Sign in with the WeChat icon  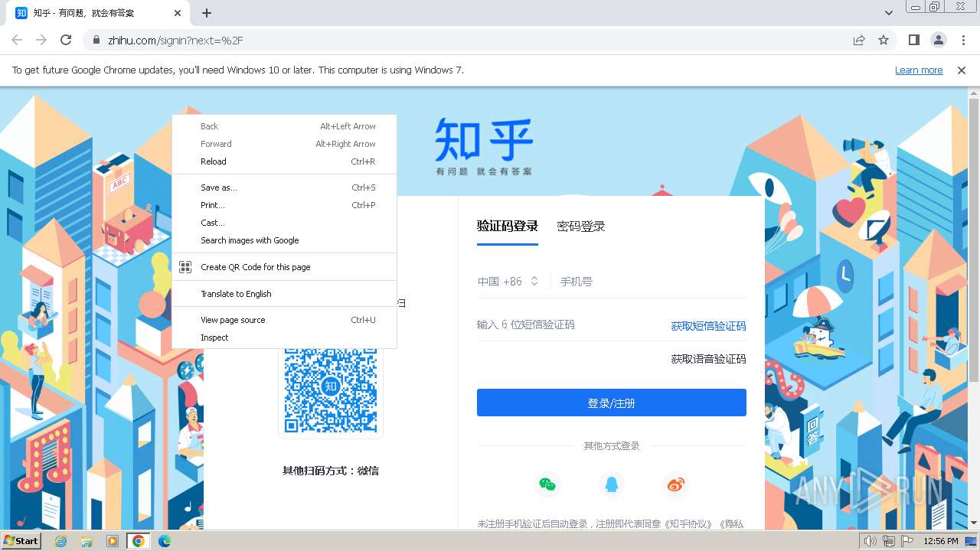pyautogui.click(x=547, y=484)
